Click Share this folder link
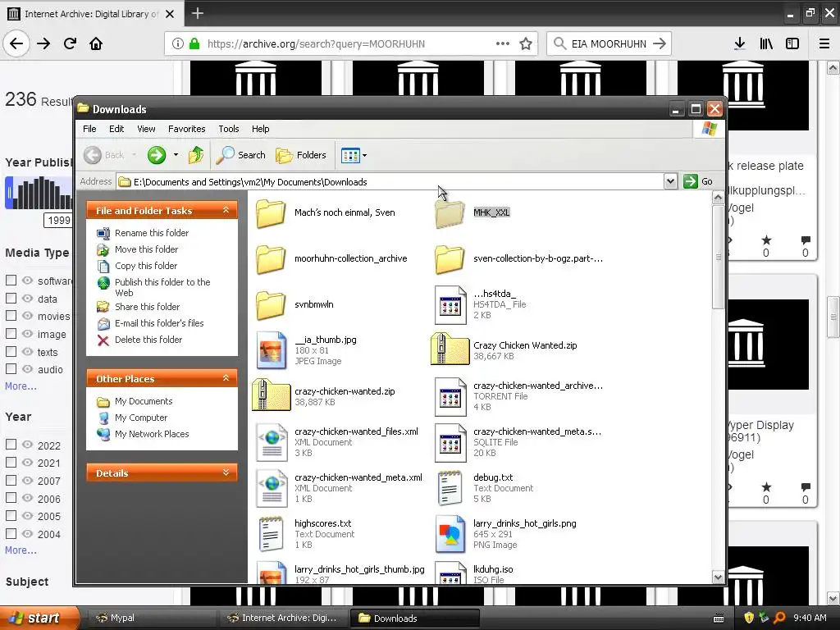840x630 pixels. click(x=148, y=307)
